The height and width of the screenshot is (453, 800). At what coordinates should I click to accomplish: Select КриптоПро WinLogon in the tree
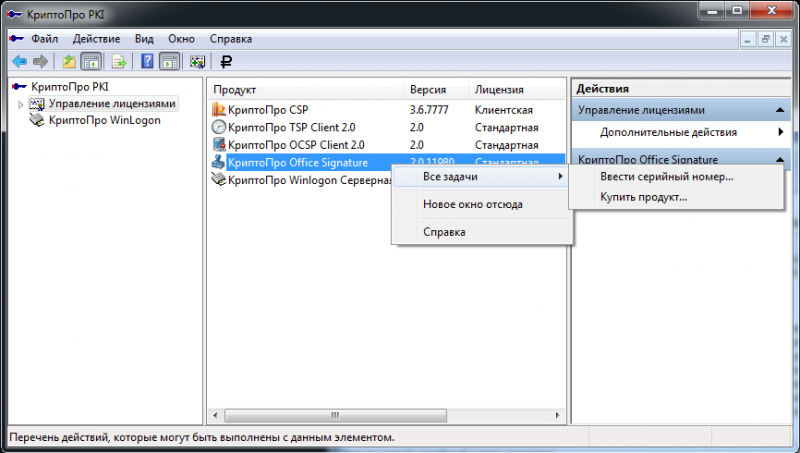(x=105, y=120)
